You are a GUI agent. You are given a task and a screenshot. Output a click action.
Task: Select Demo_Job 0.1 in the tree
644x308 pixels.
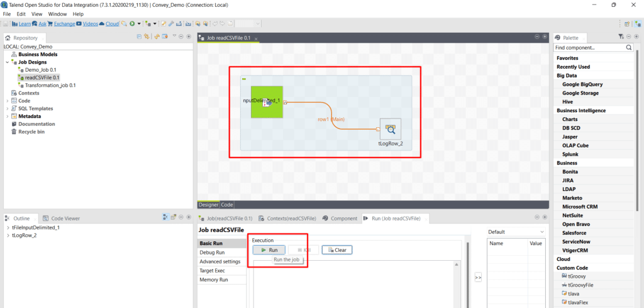point(41,70)
